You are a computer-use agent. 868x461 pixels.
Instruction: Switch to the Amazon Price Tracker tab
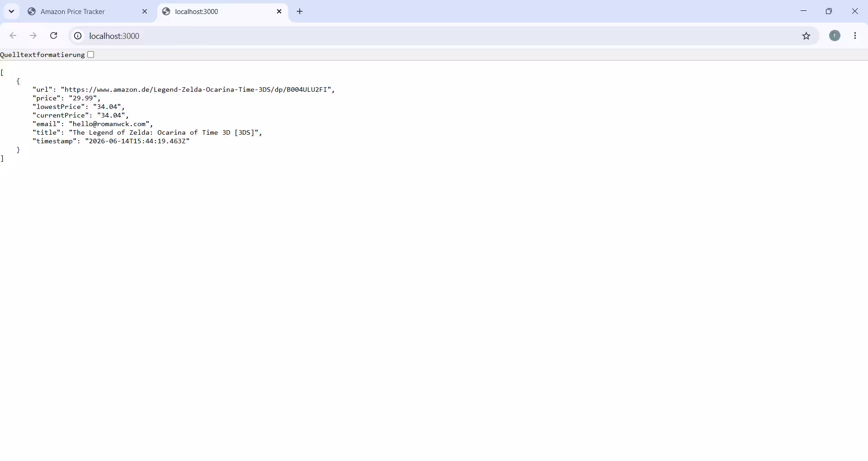pyautogui.click(x=87, y=12)
